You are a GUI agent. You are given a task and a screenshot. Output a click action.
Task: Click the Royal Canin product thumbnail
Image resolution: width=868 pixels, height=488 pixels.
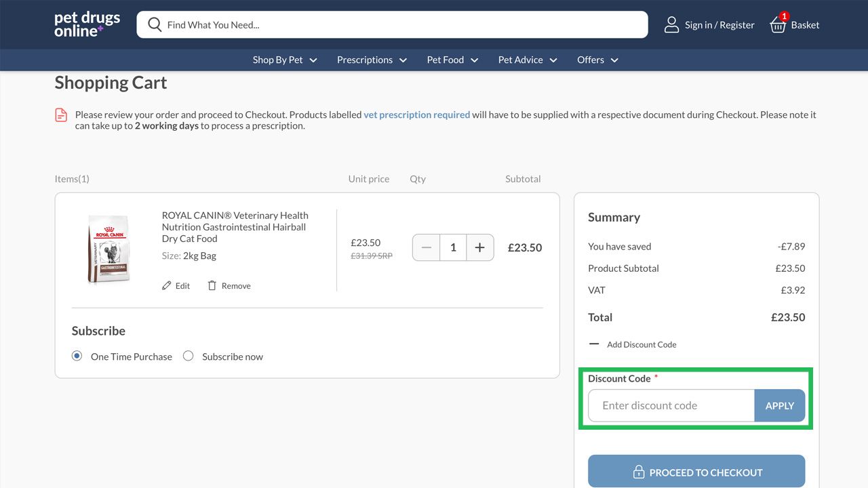click(108, 248)
